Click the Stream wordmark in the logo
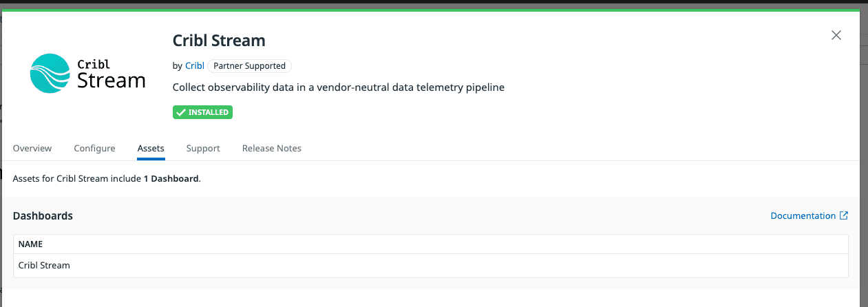Viewport: 868px width, 307px height. click(x=111, y=81)
